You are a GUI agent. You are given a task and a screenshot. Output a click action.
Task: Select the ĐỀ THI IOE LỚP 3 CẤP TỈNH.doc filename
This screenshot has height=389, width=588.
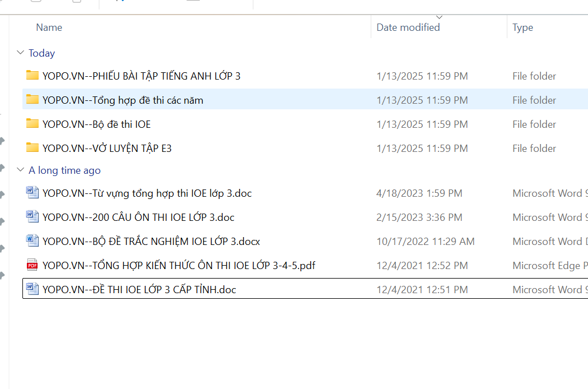click(x=139, y=290)
